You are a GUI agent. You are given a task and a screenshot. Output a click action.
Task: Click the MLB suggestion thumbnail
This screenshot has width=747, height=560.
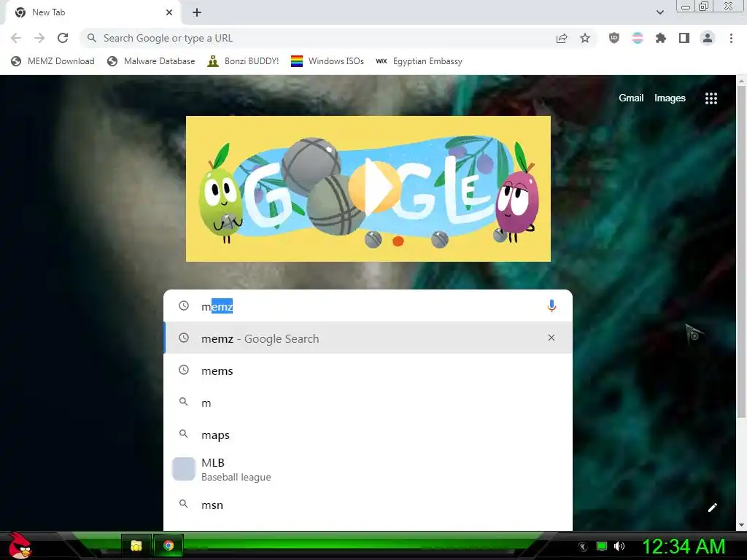(183, 469)
